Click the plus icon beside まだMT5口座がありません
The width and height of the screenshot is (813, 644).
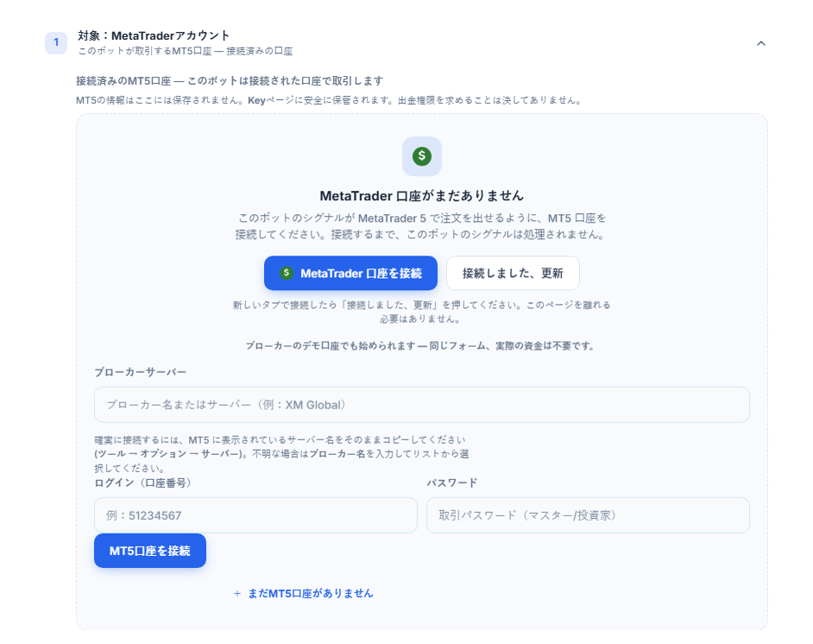[x=237, y=593]
